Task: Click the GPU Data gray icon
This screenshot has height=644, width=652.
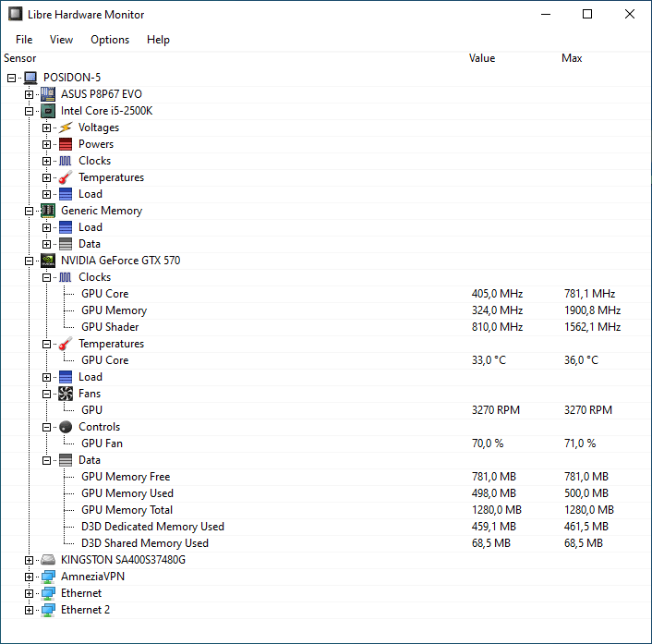Action: click(66, 460)
